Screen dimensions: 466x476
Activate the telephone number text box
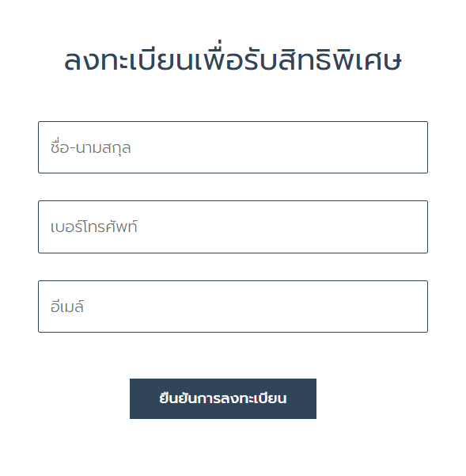[233, 227]
